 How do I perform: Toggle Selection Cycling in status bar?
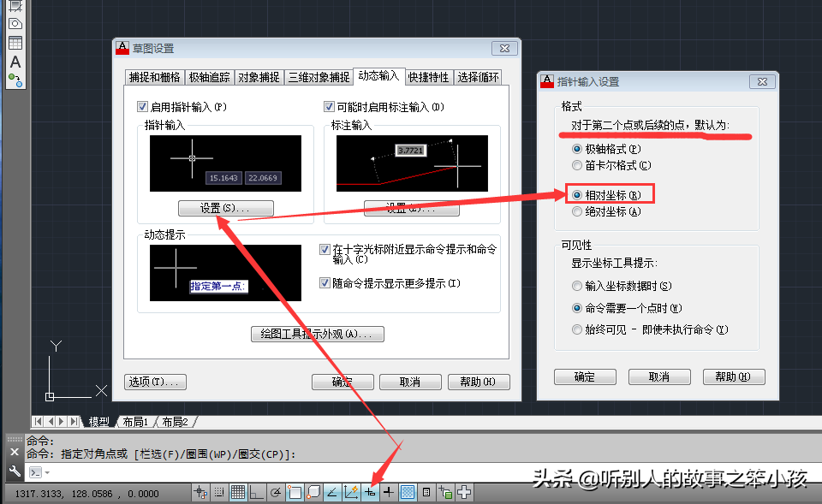tap(445, 492)
